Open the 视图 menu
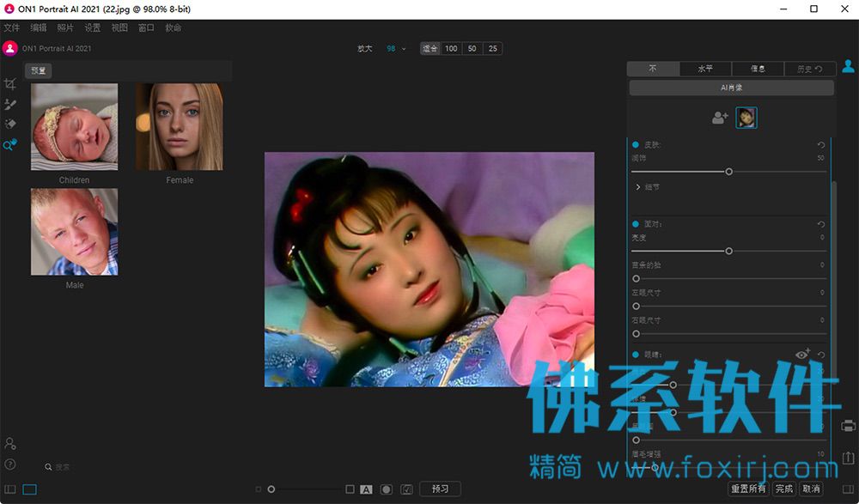The width and height of the screenshot is (859, 504). point(119,28)
